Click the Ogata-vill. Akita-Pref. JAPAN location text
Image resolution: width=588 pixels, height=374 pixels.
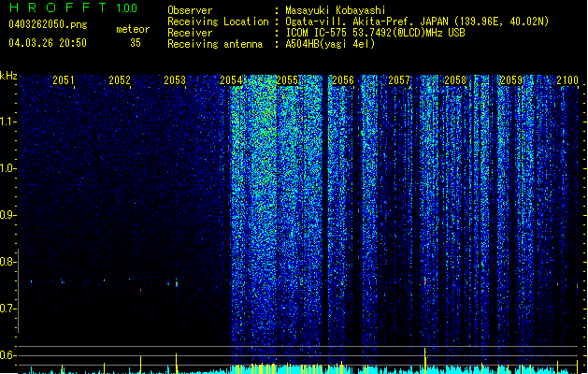point(417,22)
